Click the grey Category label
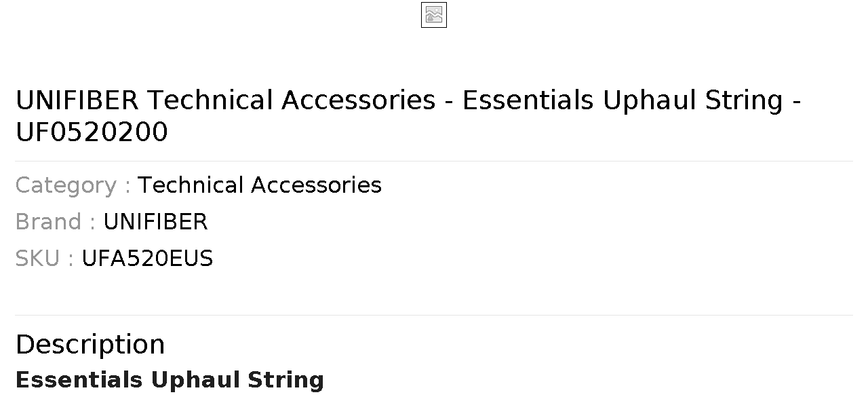The image size is (868, 418). (x=73, y=185)
